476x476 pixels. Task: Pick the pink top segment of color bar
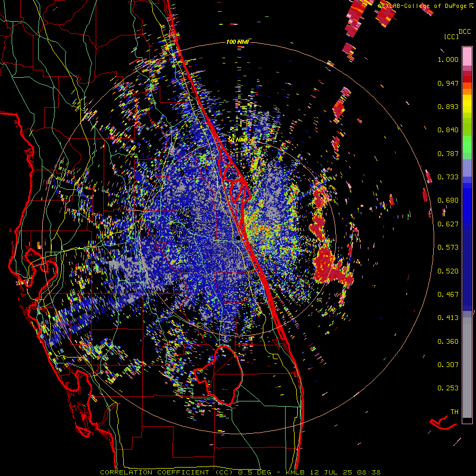click(467, 57)
